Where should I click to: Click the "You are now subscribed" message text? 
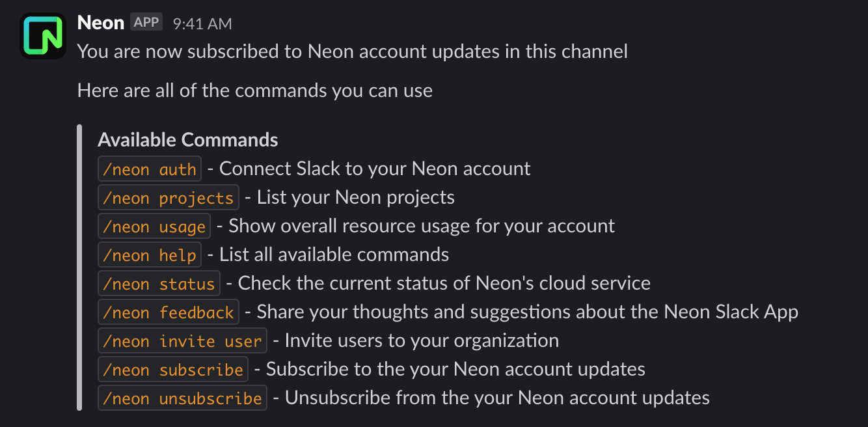[352, 51]
